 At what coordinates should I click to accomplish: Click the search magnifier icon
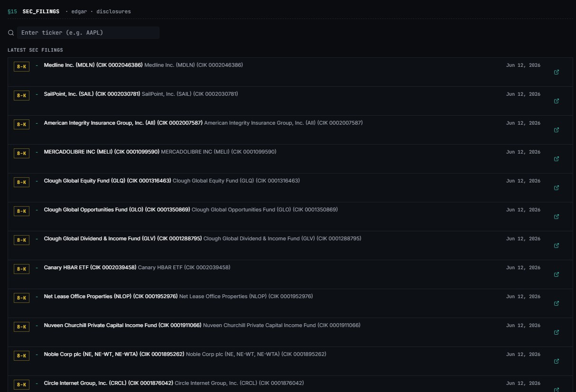11,33
